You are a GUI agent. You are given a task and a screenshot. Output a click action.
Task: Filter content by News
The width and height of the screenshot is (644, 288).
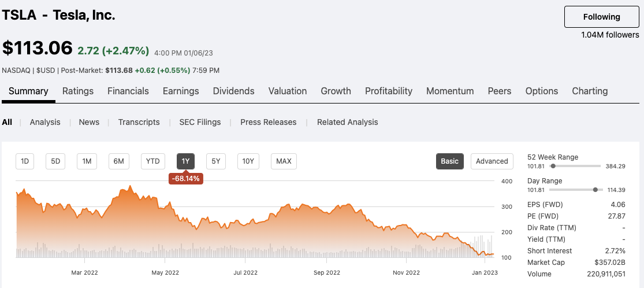tap(89, 122)
